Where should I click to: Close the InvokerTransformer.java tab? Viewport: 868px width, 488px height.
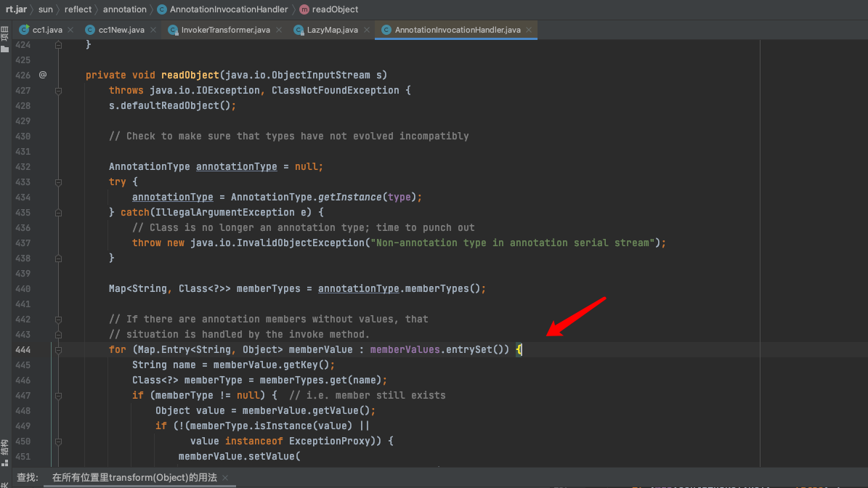pos(279,30)
